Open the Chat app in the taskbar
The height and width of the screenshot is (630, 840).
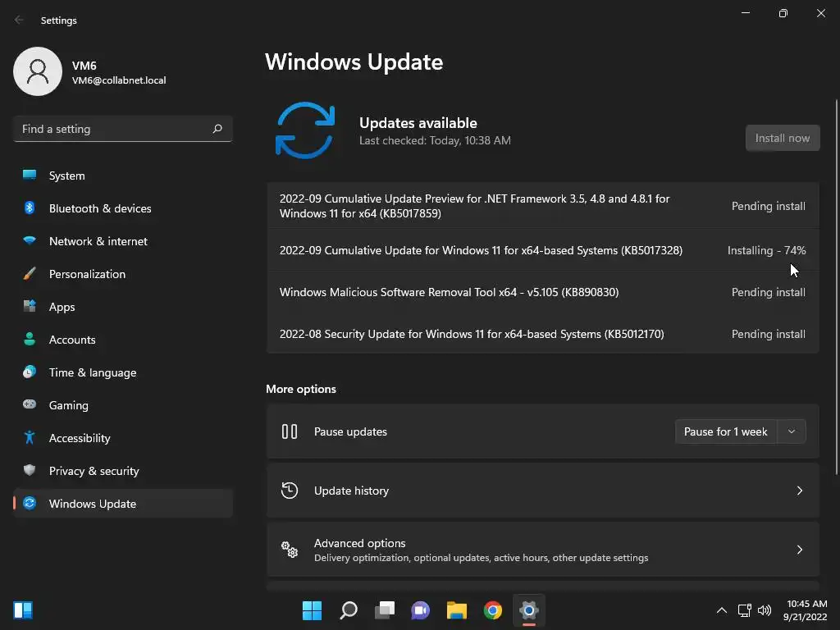click(421, 610)
